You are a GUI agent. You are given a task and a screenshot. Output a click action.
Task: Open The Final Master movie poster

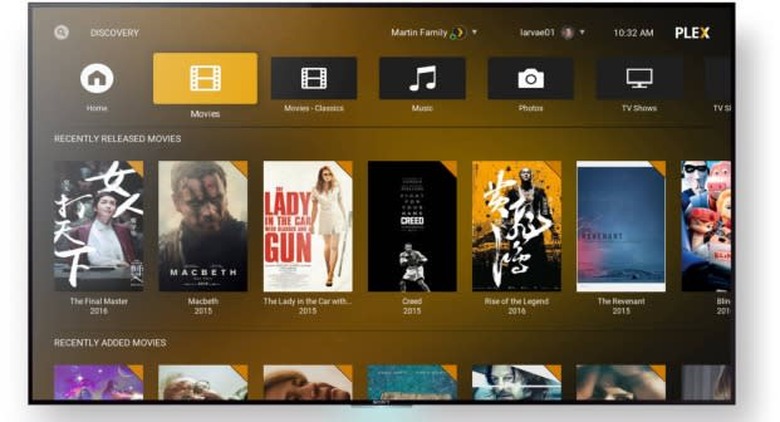click(98, 226)
